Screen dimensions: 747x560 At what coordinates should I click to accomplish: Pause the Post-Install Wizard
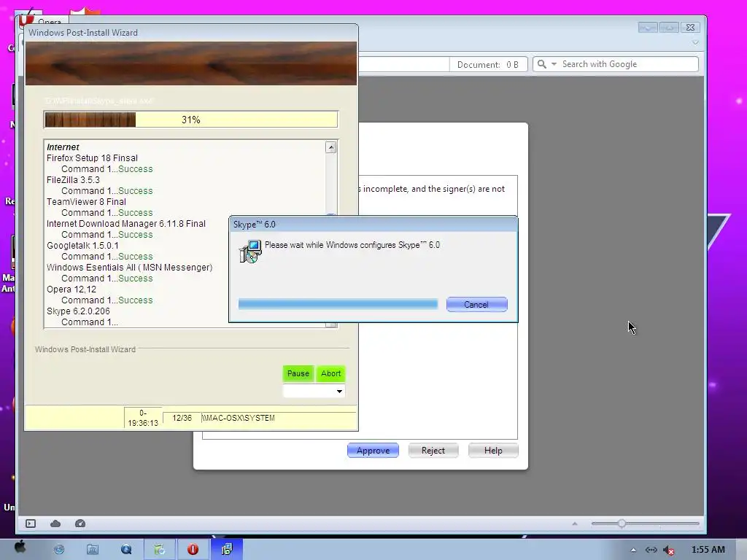(x=298, y=373)
